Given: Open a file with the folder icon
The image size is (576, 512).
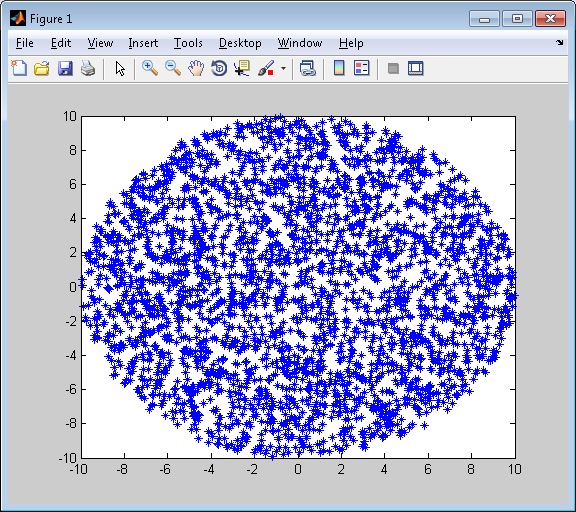Looking at the screenshot, I should 42,68.
